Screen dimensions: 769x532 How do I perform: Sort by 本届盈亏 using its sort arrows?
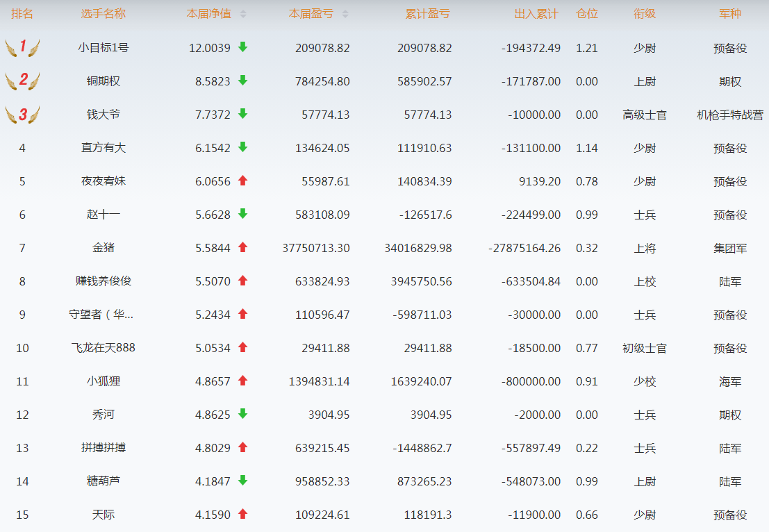pos(345,15)
